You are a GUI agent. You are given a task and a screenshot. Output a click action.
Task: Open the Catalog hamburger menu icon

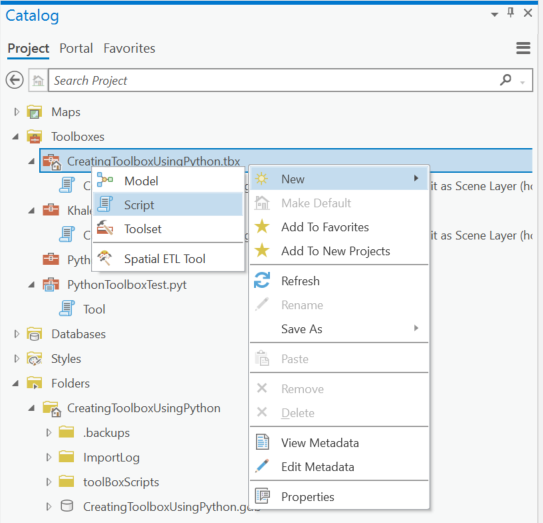pyautogui.click(x=523, y=48)
